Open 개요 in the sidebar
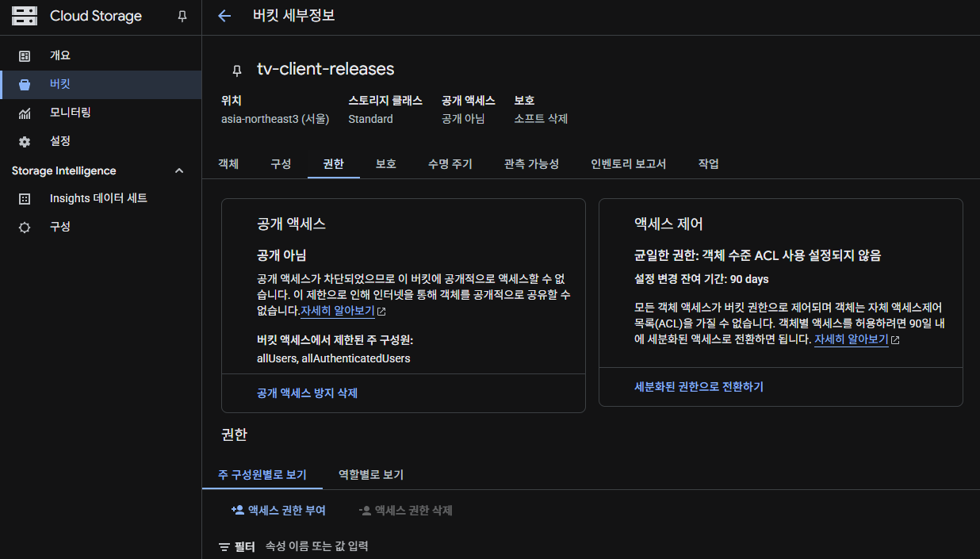This screenshot has height=559, width=980. (101, 56)
